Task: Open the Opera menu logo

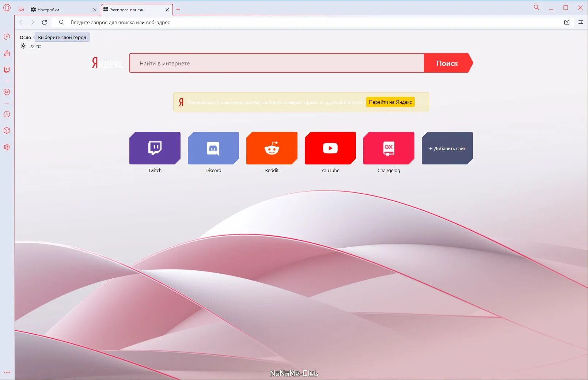Action: click(x=7, y=7)
